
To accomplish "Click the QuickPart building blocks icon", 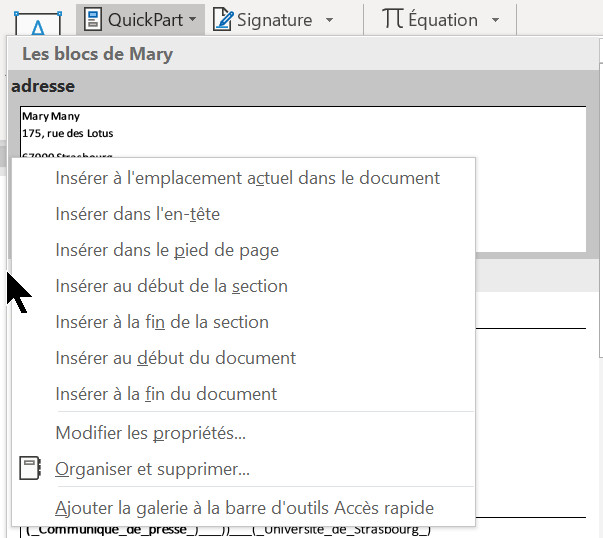I will point(94,19).
